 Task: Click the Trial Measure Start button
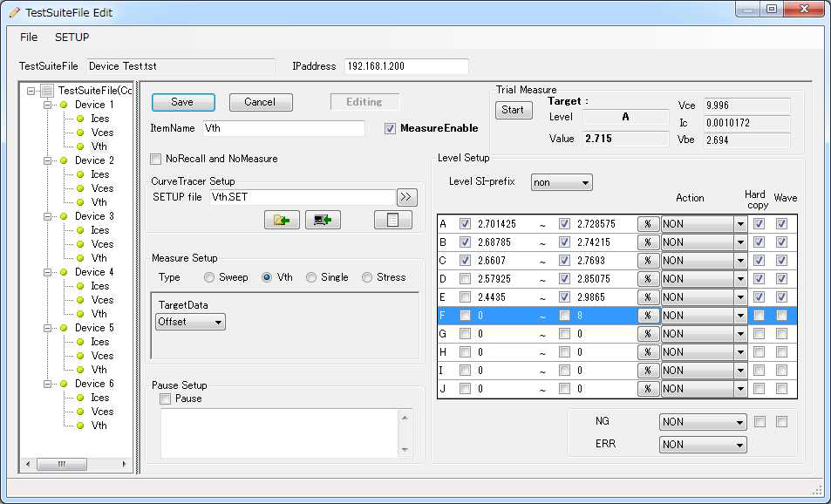(x=514, y=110)
